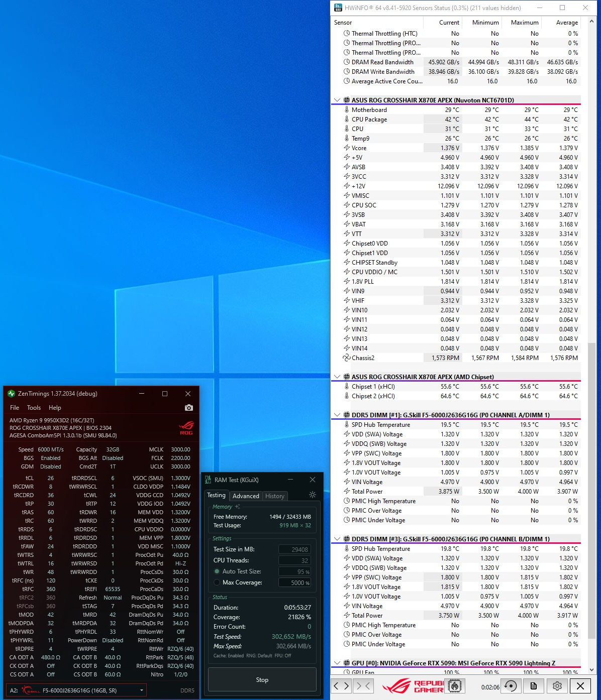This screenshot has width=601, height=700.
Task: Click the Sensor column header in HWiNFO
Action: tap(377, 23)
